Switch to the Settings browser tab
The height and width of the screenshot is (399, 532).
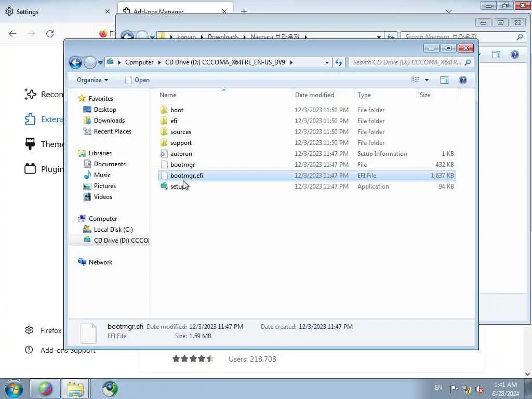(x=27, y=12)
